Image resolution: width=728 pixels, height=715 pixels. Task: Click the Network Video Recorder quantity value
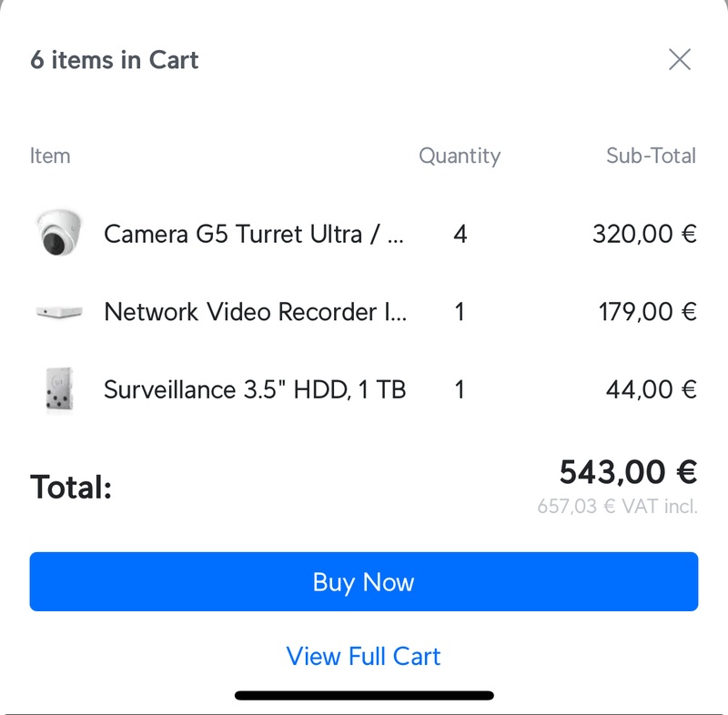(x=460, y=312)
